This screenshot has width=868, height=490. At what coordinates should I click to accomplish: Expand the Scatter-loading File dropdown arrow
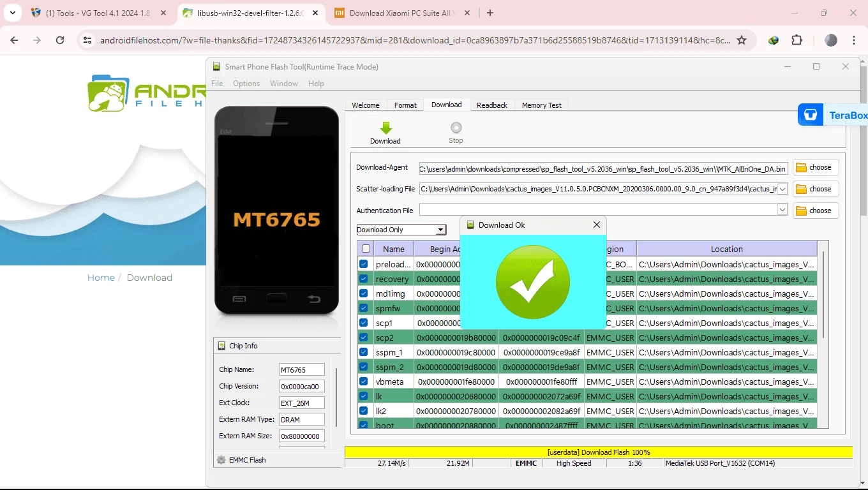point(782,189)
